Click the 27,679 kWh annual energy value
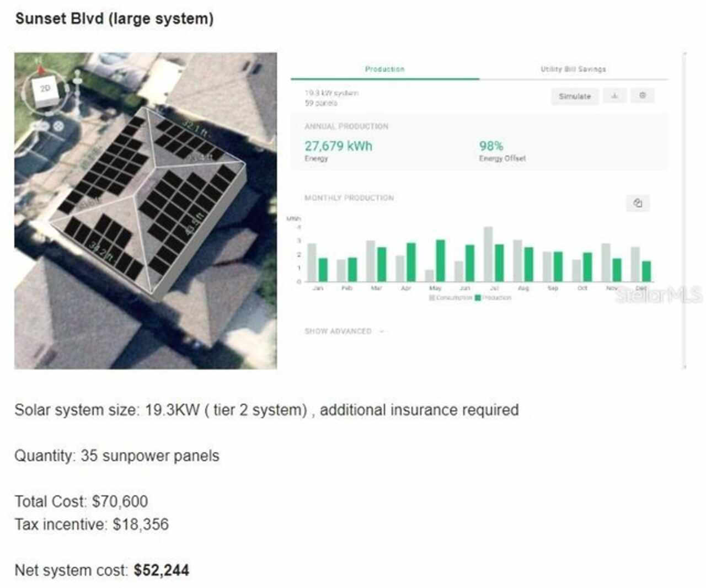Image resolution: width=706 pixels, height=588 pixels. click(x=338, y=146)
